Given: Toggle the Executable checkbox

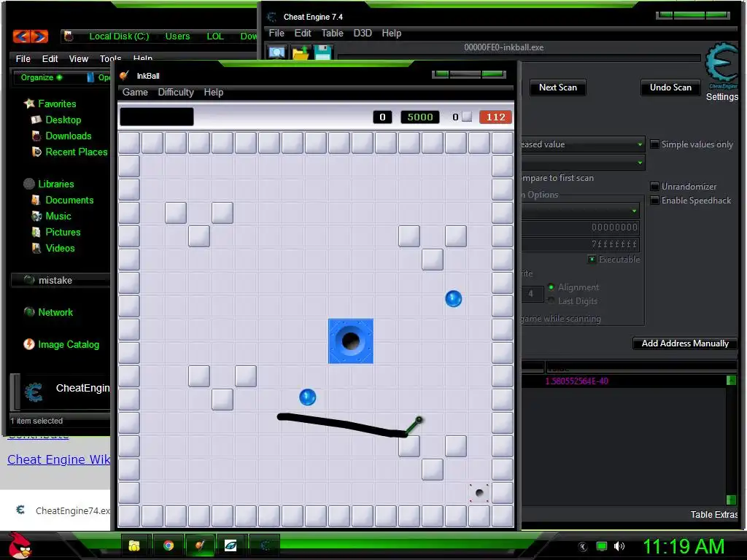Looking at the screenshot, I should [x=592, y=259].
